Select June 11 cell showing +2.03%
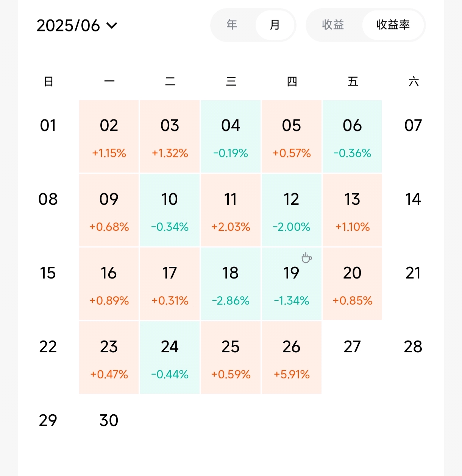This screenshot has width=462, height=476. [x=231, y=210]
